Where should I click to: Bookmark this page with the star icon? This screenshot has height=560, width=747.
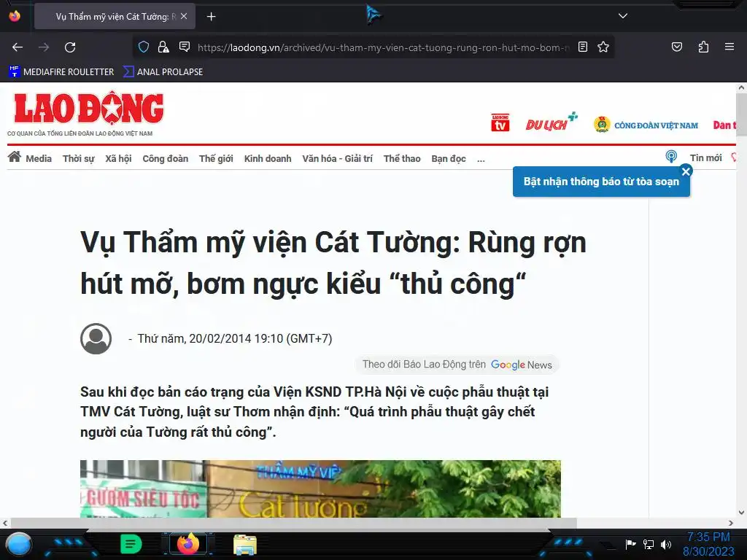point(603,47)
